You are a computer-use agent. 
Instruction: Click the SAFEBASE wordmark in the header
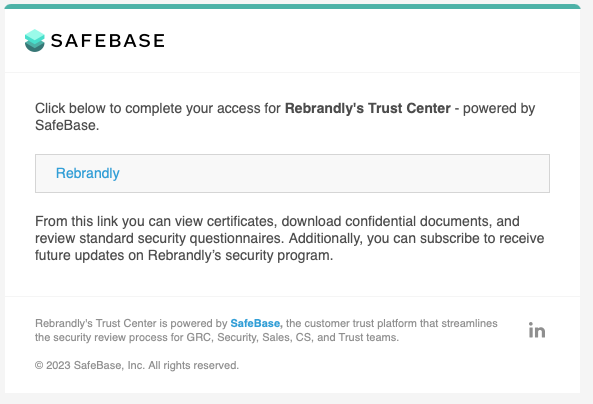[108, 40]
